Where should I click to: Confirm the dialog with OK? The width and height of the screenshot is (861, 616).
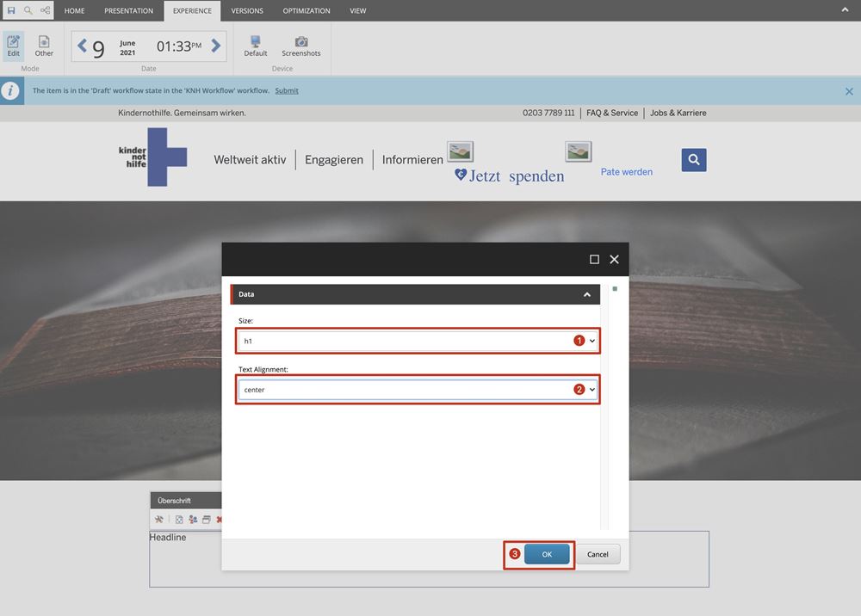coord(547,555)
